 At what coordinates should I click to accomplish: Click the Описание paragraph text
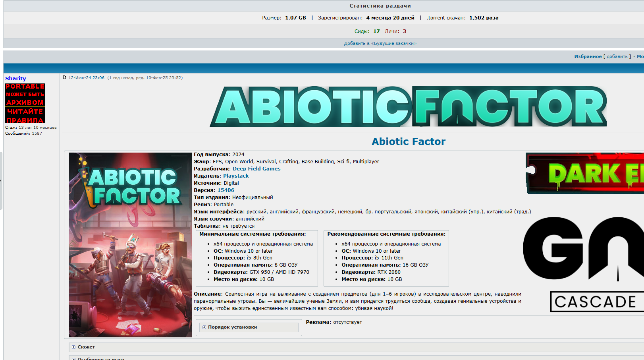pyautogui.click(x=357, y=301)
